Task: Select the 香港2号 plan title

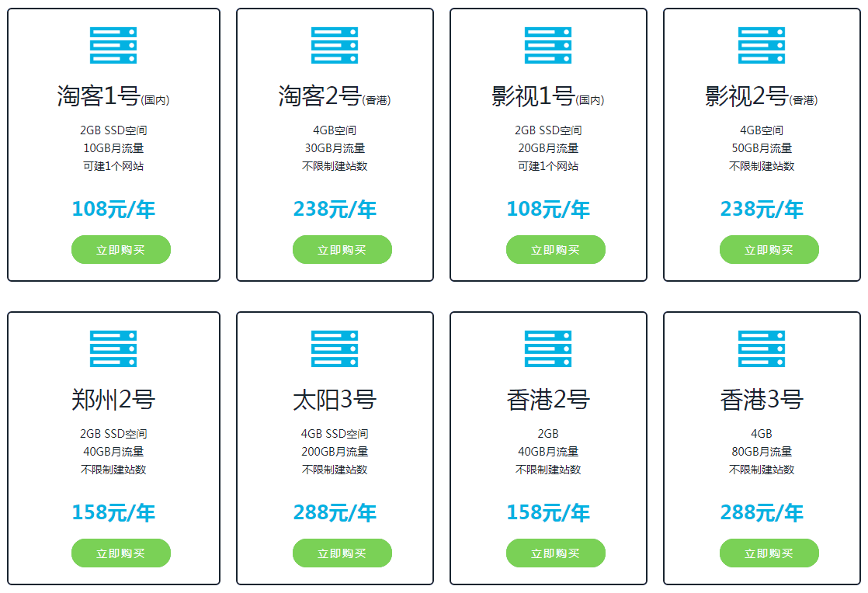Action: tap(548, 400)
